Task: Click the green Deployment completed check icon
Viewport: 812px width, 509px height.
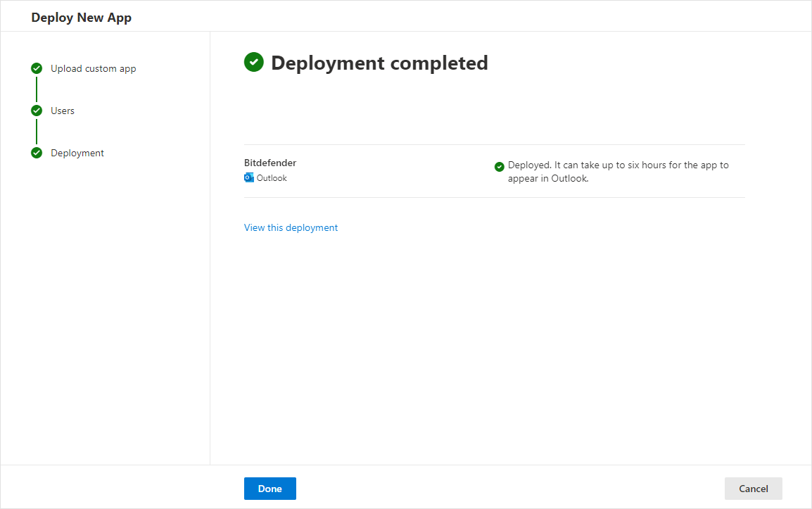Action: click(254, 62)
